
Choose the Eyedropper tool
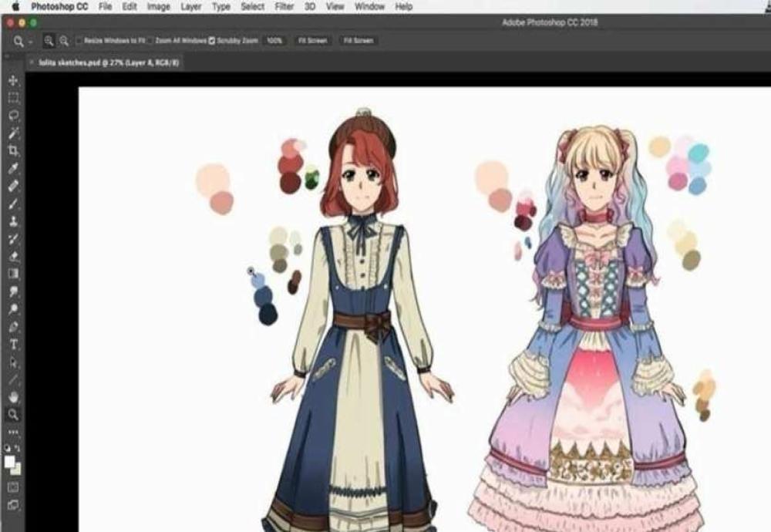[13, 168]
